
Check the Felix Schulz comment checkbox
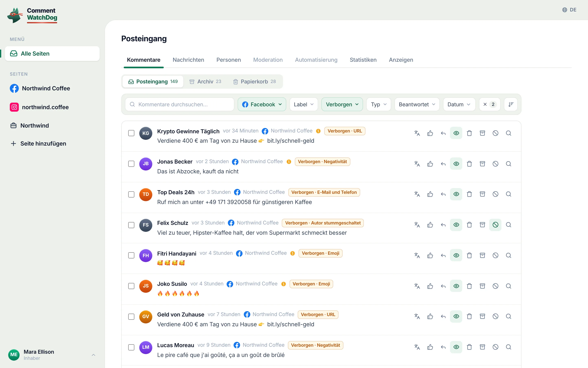[131, 225]
